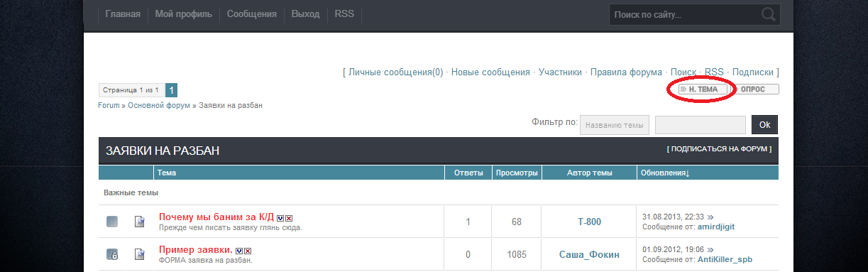Open Сообщения in the top menu
868x272 pixels.
(251, 14)
